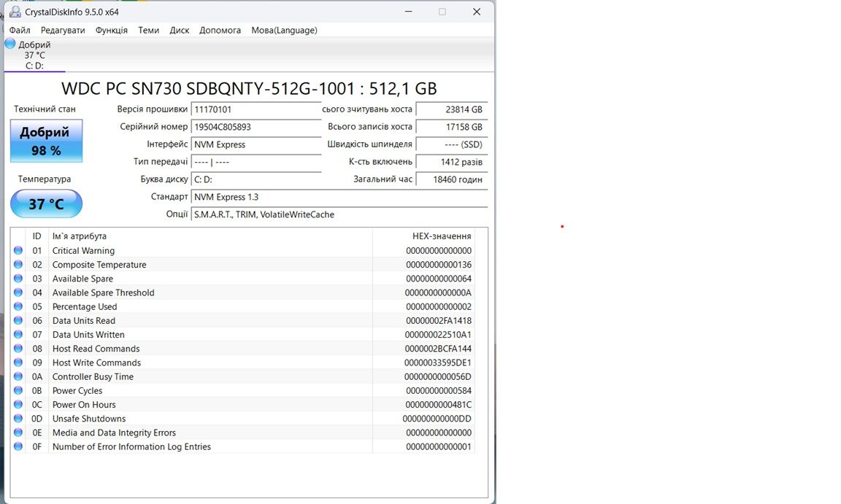Click status orb for Critical Warning row
The width and height of the screenshot is (841, 504).
click(18, 250)
